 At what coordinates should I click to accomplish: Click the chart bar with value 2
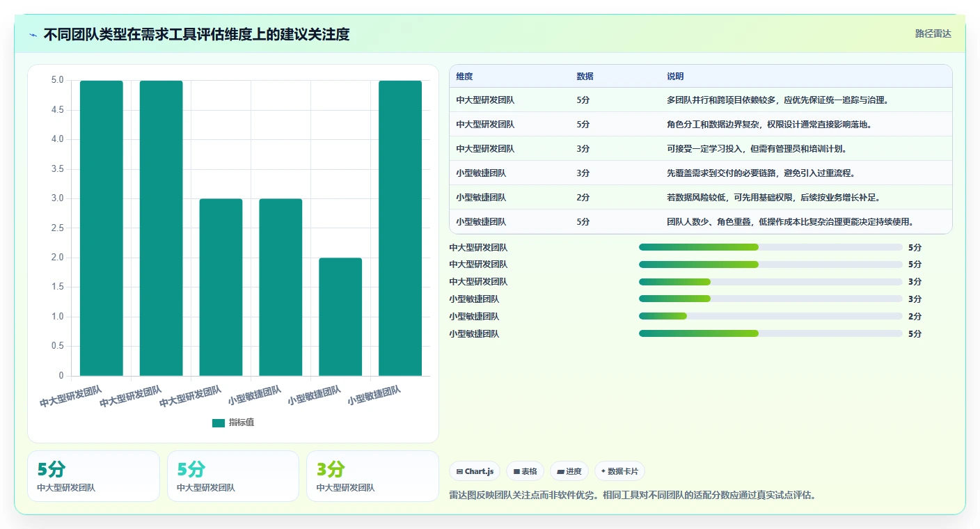[340, 317]
